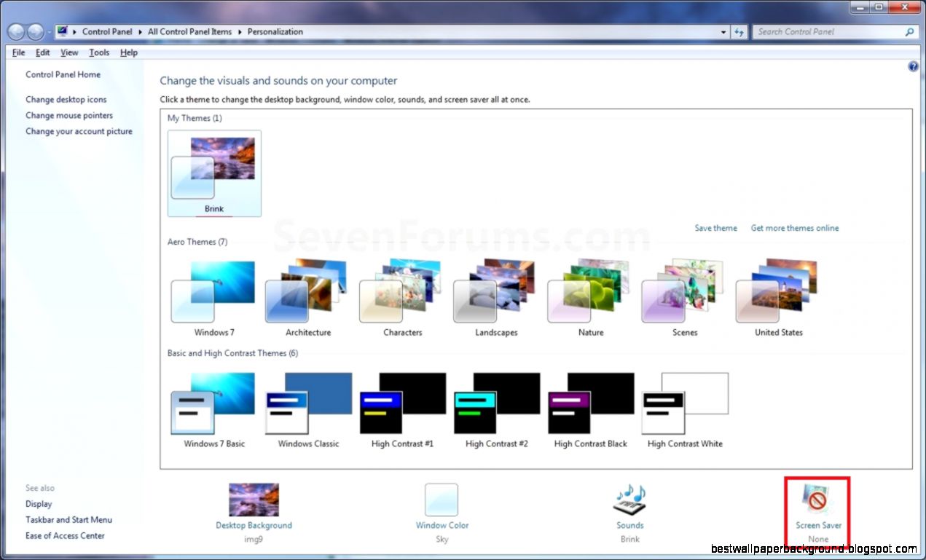Open Taskbar and Start Menu link
This screenshot has height=560, width=926.
click(x=68, y=520)
